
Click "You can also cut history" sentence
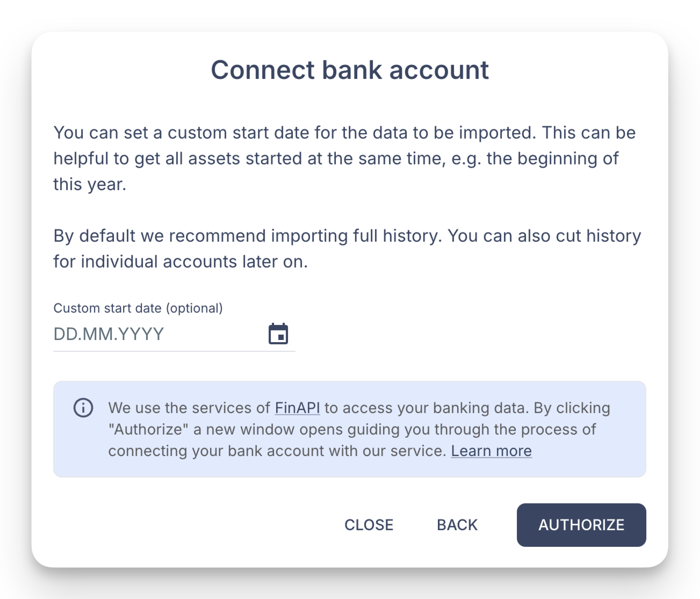pos(544,236)
